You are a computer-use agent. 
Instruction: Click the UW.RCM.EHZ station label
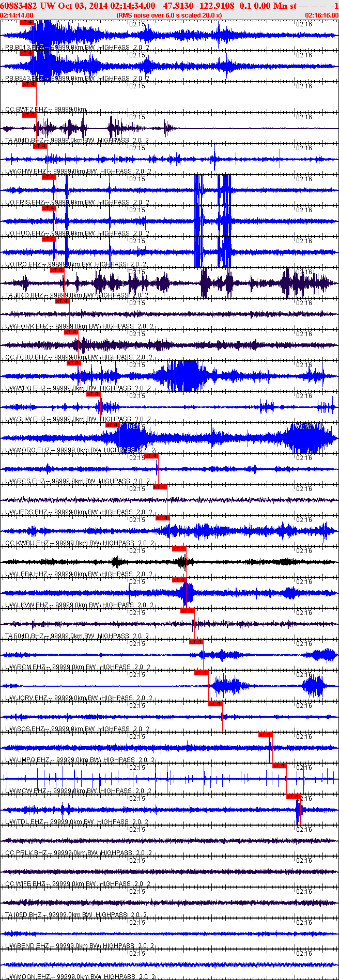click(26, 667)
